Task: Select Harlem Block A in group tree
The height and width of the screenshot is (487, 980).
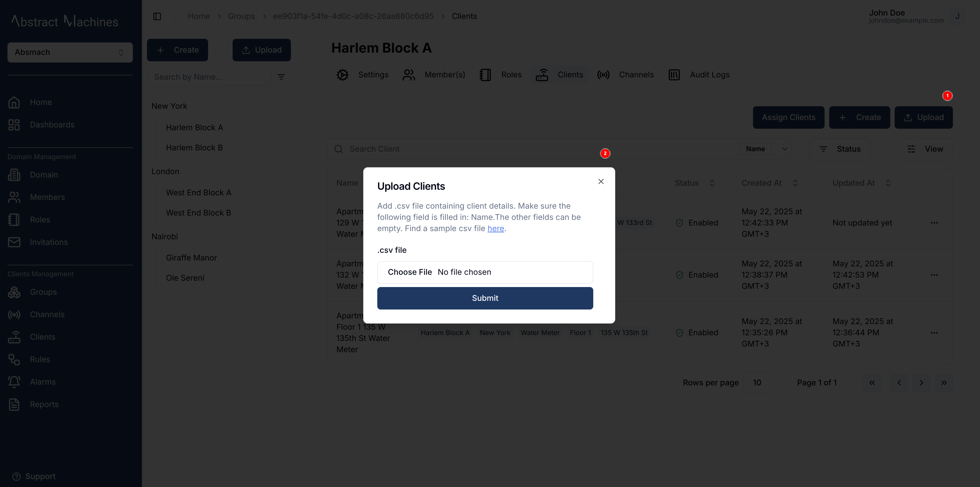Action: (195, 128)
